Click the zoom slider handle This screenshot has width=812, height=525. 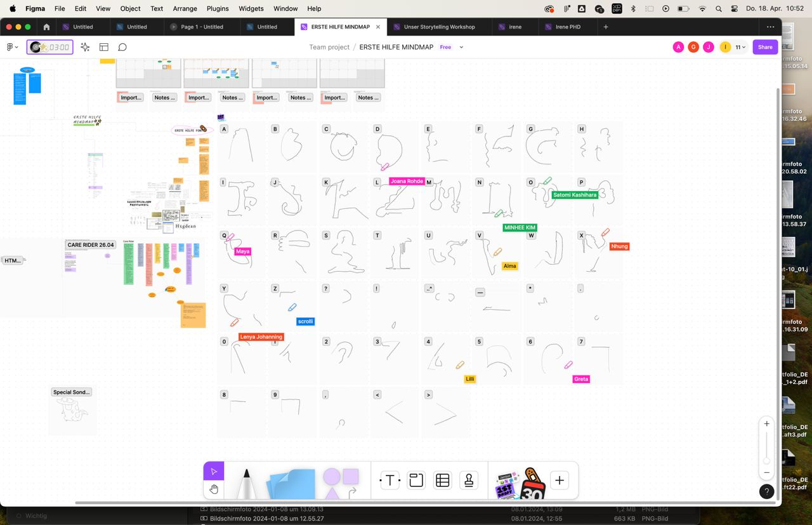click(x=766, y=461)
